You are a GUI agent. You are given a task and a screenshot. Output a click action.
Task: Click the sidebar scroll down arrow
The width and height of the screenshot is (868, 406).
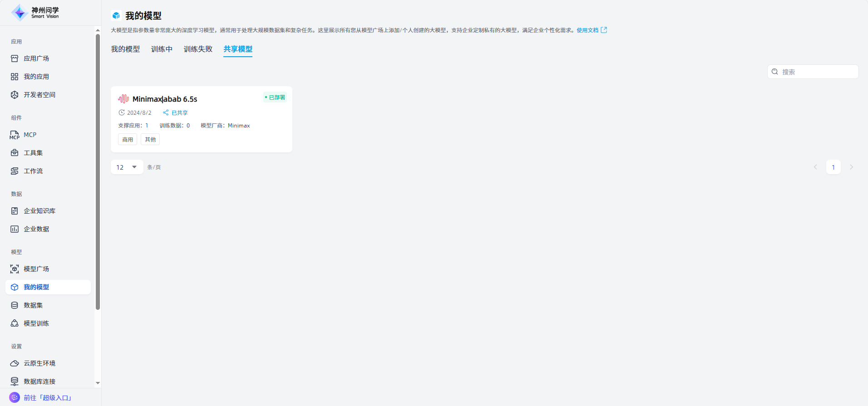98,383
